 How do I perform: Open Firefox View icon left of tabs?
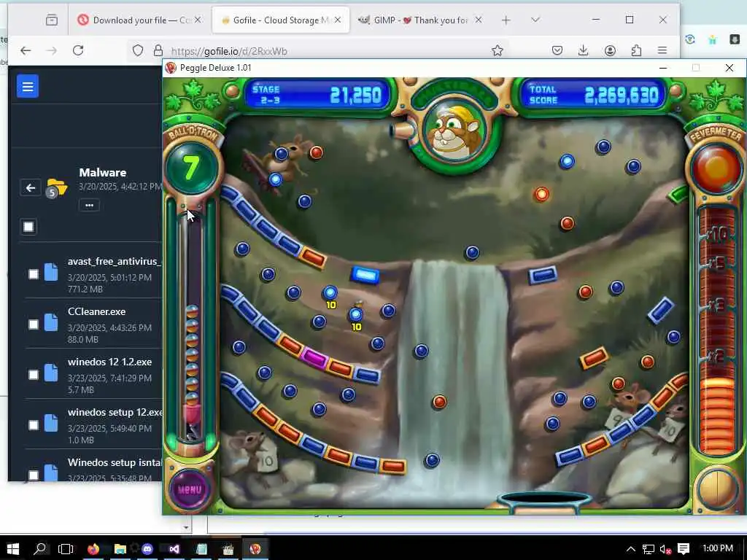[x=52, y=20]
